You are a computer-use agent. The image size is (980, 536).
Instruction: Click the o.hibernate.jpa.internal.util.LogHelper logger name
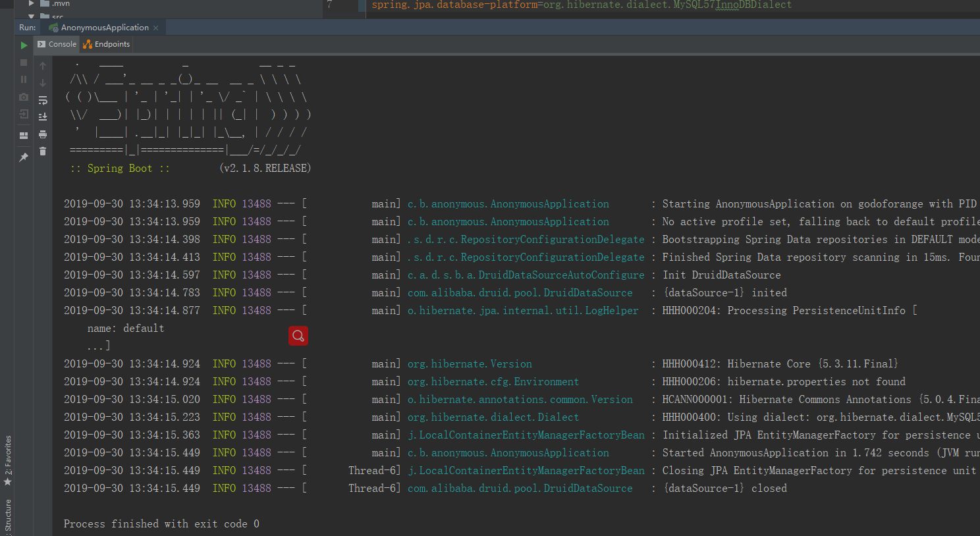coord(523,311)
